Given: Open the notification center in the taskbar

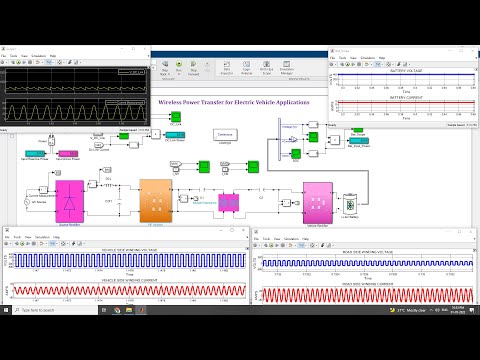Looking at the screenshot, I should point(472,310).
